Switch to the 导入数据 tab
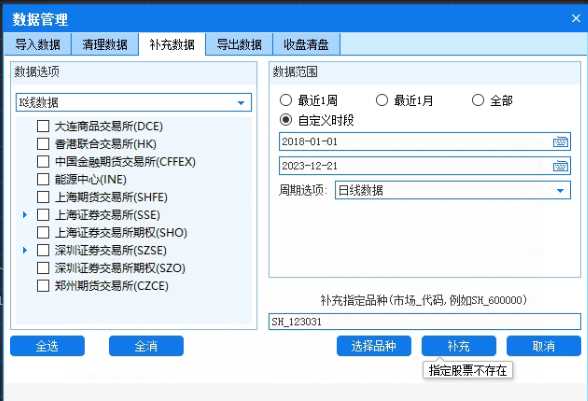 (x=38, y=45)
